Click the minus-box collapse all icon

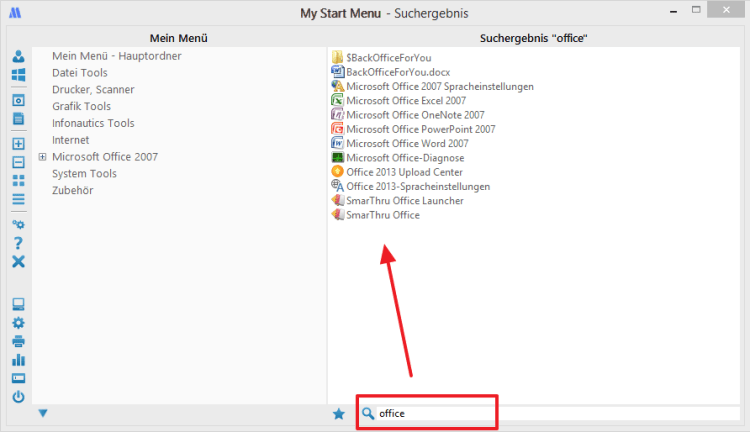[18, 162]
